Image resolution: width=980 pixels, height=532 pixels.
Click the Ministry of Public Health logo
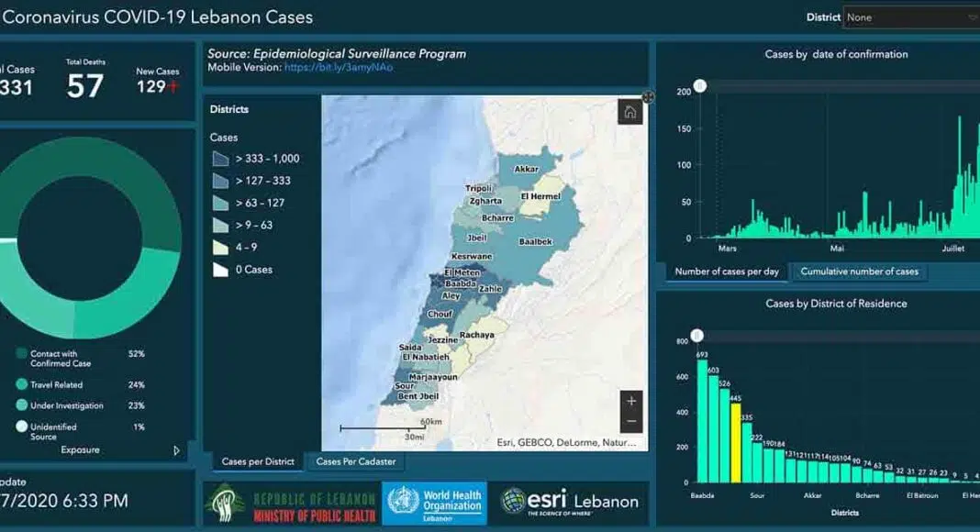tap(289, 504)
